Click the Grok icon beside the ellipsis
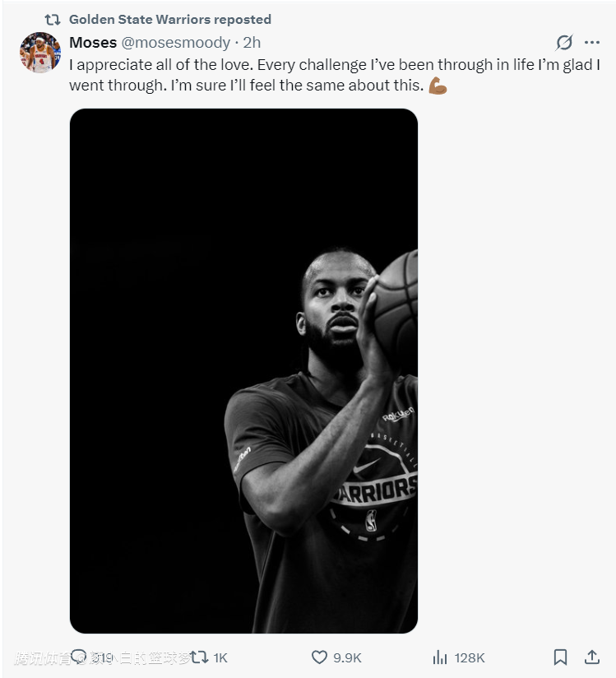The height and width of the screenshot is (678, 616). point(564,43)
